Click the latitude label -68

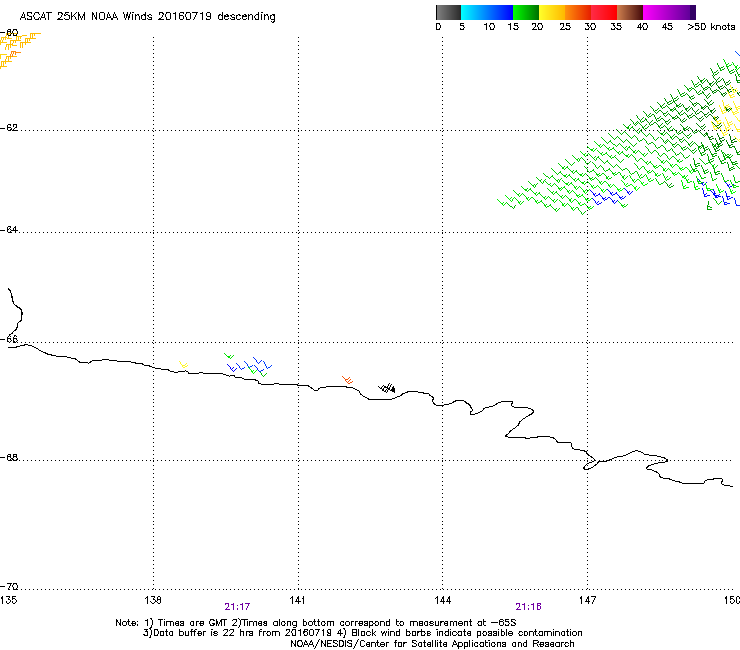pyautogui.click(x=9, y=458)
